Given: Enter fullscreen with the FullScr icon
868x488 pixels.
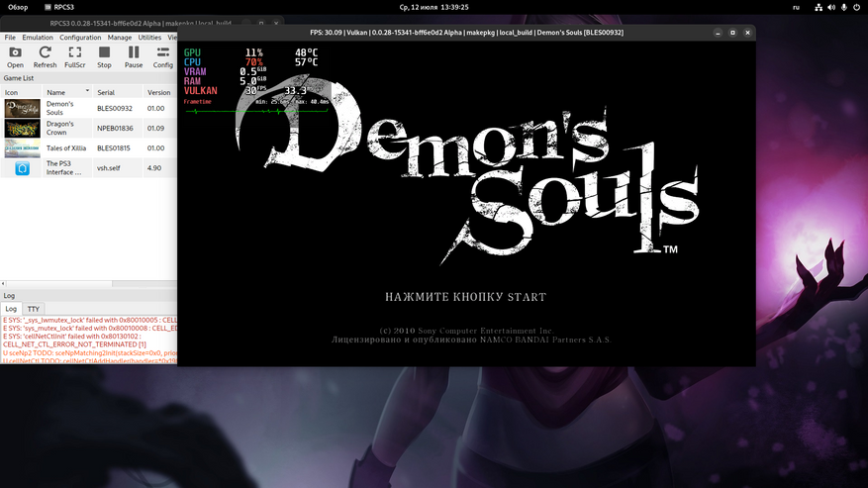Looking at the screenshot, I should point(75,57).
